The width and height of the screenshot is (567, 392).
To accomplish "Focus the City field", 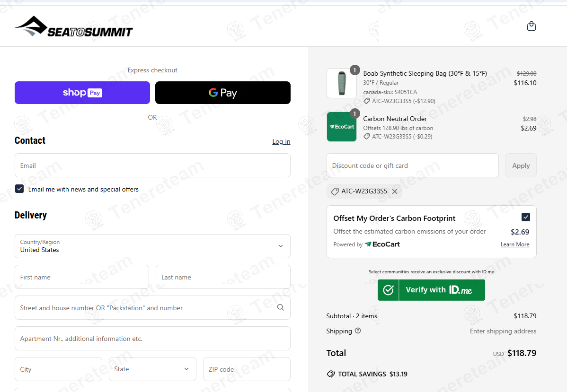I will pyautogui.click(x=58, y=369).
